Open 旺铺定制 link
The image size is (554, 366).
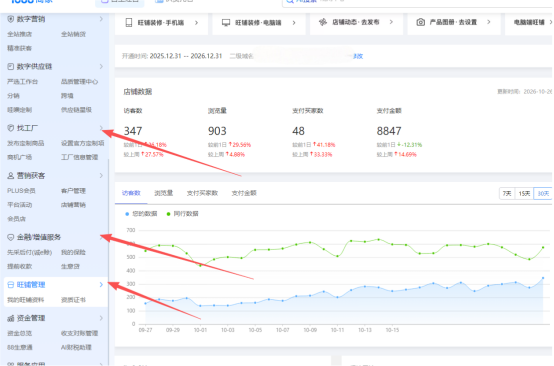19,110
